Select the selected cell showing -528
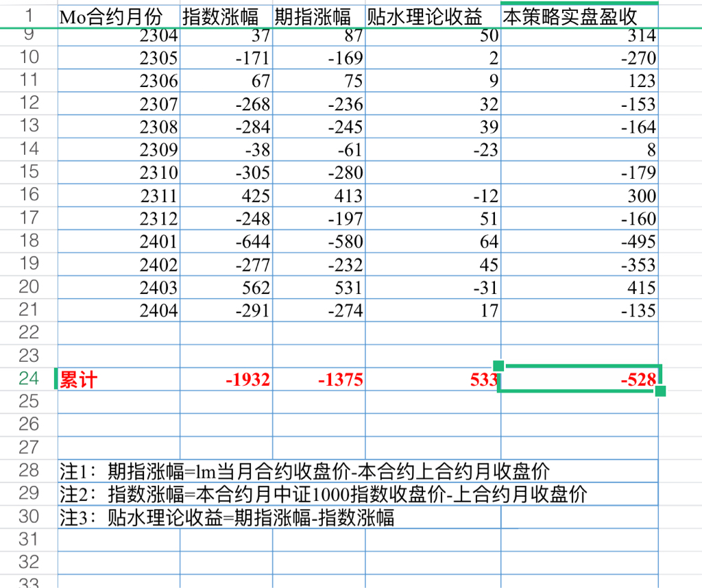 pyautogui.click(x=579, y=379)
